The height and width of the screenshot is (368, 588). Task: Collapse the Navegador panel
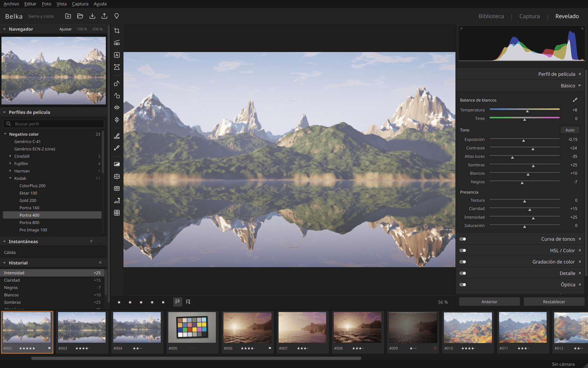(4, 29)
